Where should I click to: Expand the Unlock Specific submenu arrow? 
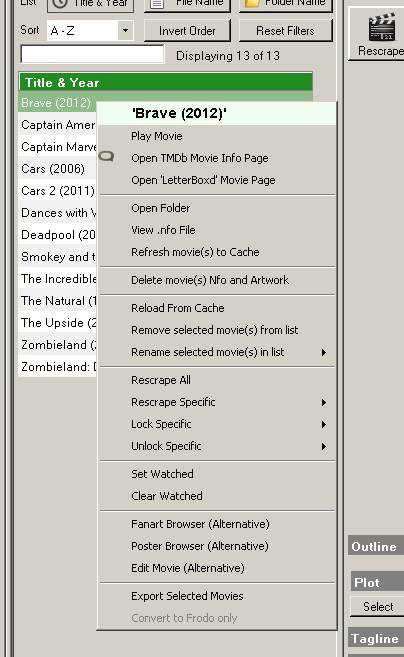[x=324, y=446]
